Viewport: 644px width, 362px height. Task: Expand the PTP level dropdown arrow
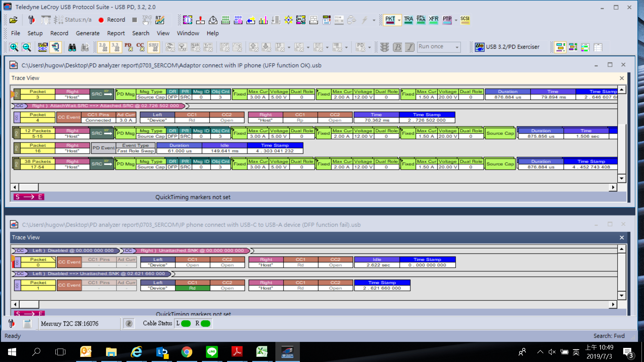455,20
